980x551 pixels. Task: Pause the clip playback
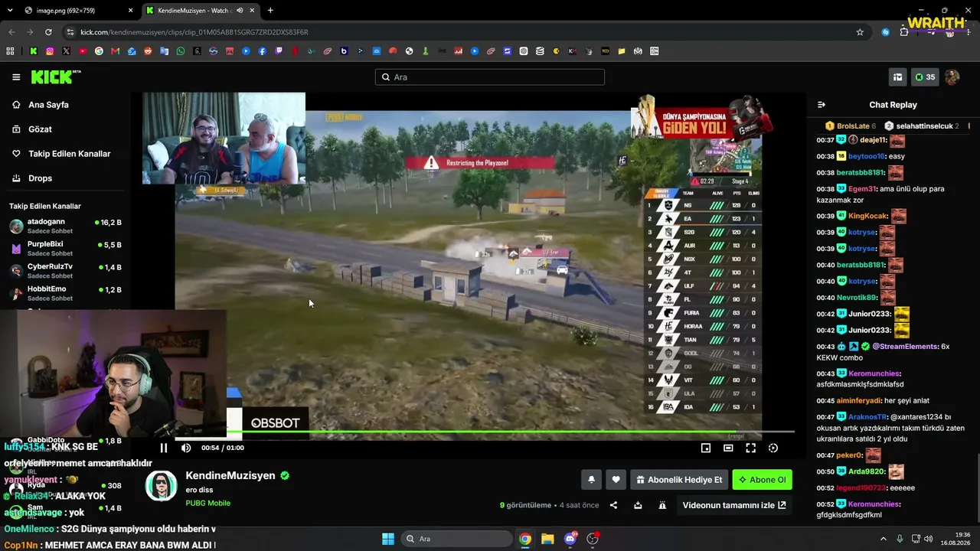164,448
